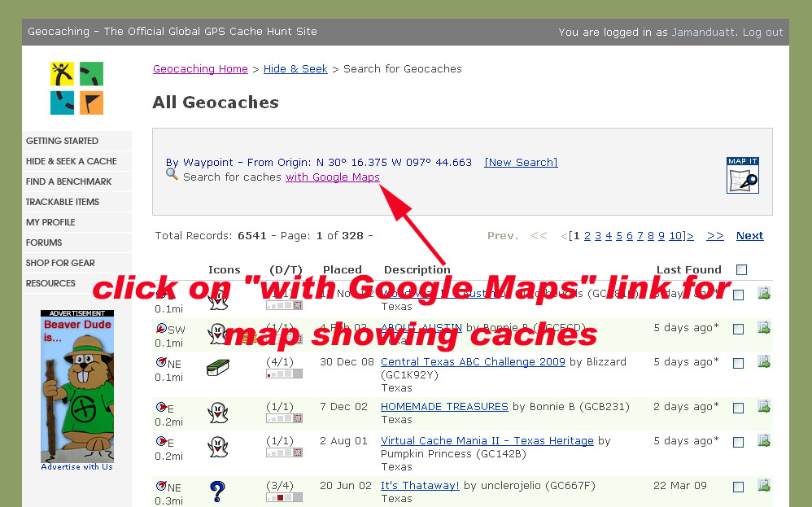Screen dimensions: 812x507
Task: Click E compass icon for Virtual Cache Mania II
Action: click(x=161, y=441)
